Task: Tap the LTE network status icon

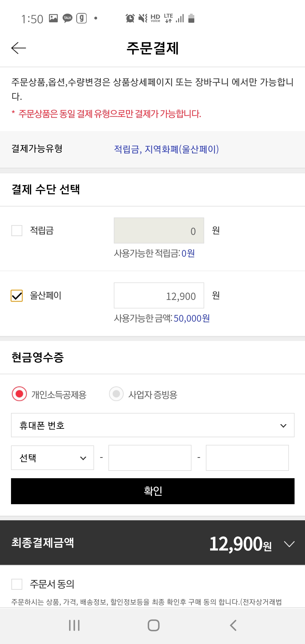Action: pyautogui.click(x=168, y=18)
